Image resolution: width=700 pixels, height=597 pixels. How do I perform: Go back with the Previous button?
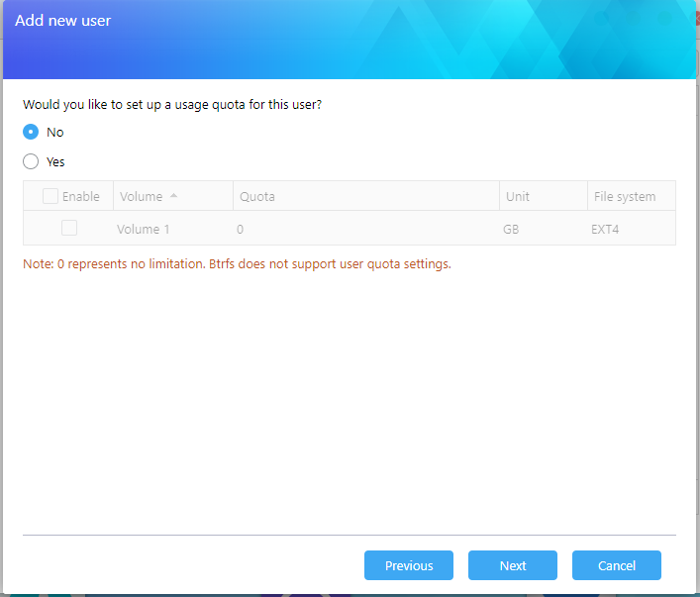(409, 565)
